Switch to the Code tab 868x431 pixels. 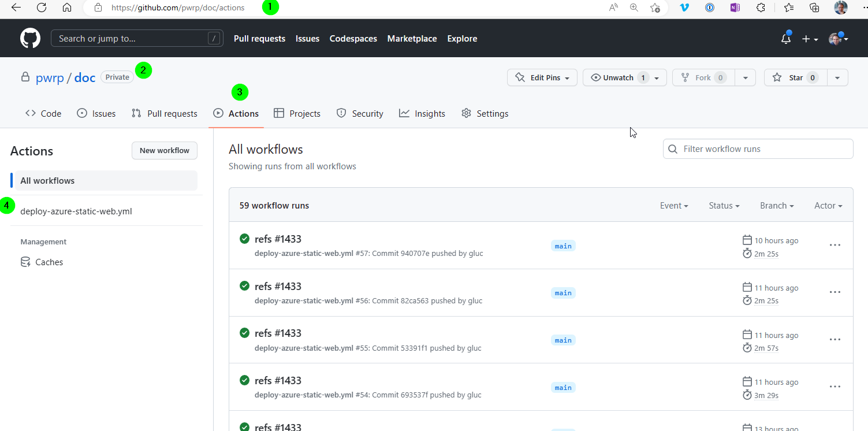coord(43,113)
